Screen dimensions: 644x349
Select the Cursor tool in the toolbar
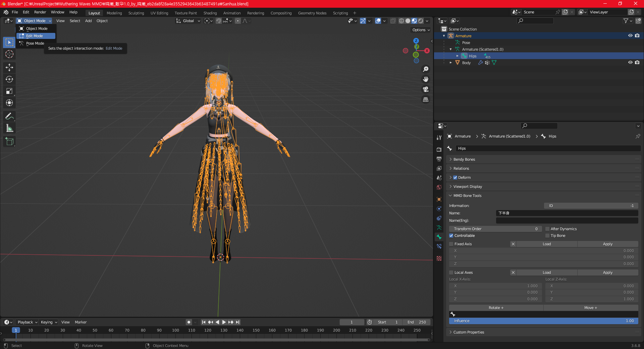9,54
